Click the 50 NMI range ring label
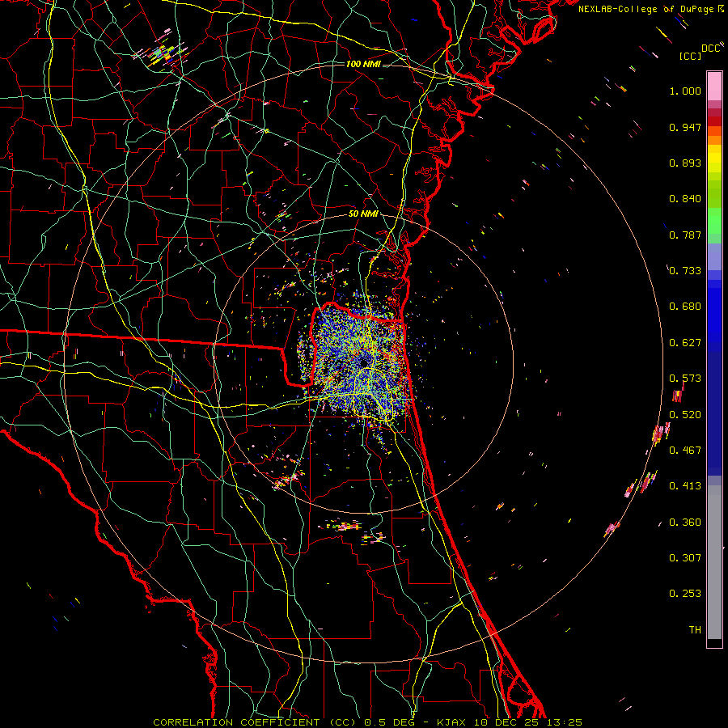Image resolution: width=728 pixels, height=728 pixels. pyautogui.click(x=363, y=214)
